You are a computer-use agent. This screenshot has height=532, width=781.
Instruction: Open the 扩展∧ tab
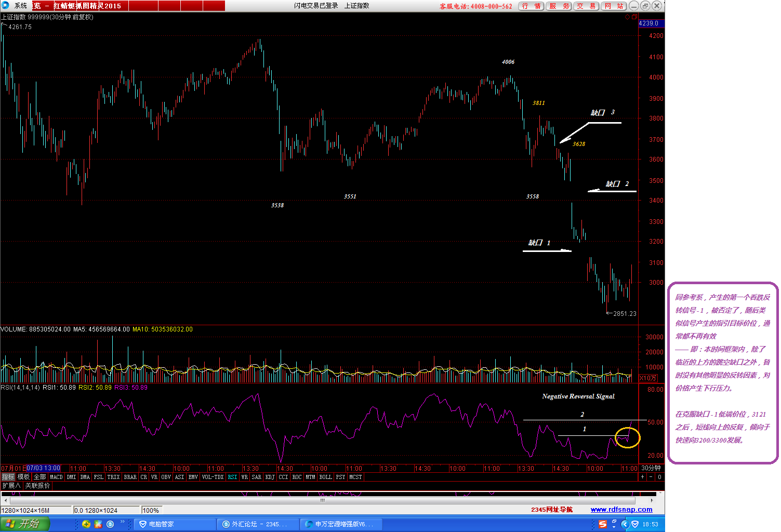[x=11, y=486]
